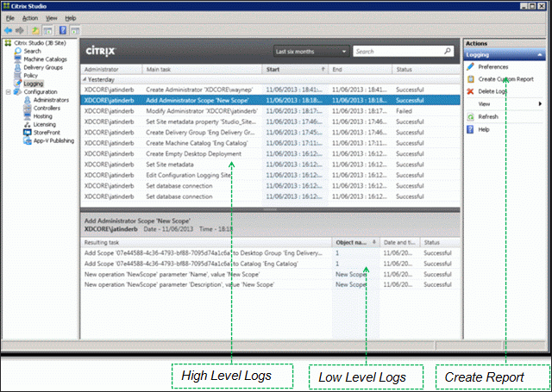Select the Add Scope to Desktop Group row

pyautogui.click(x=270, y=252)
